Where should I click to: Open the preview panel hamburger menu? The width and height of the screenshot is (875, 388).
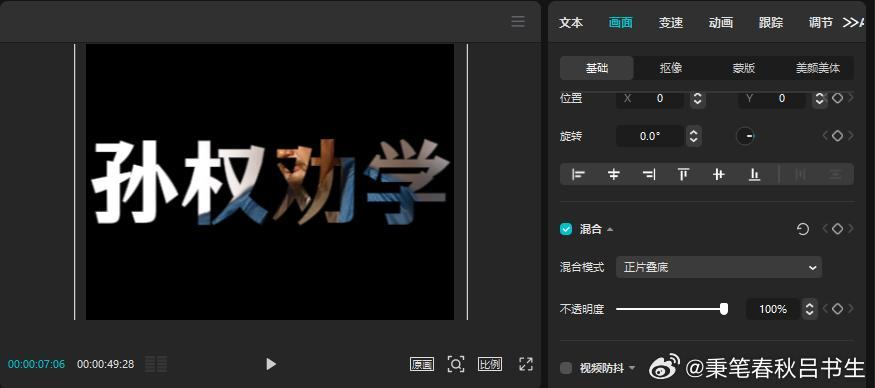[x=518, y=22]
